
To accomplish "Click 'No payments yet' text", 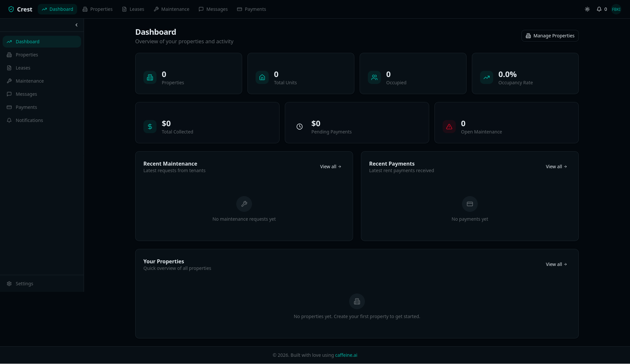I will click(x=470, y=219).
